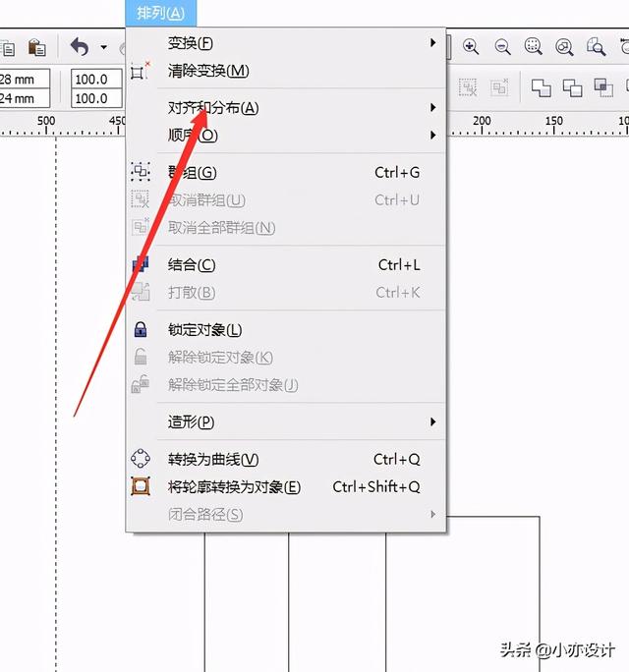Screen dimensions: 629x672
Task: Open 对齐和分布(A) submenu
Action: point(286,107)
